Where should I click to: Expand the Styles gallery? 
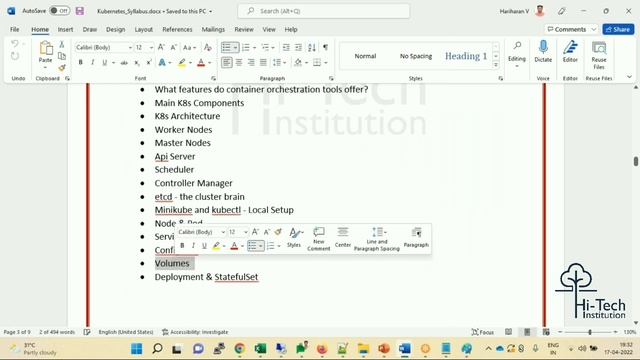(496, 65)
